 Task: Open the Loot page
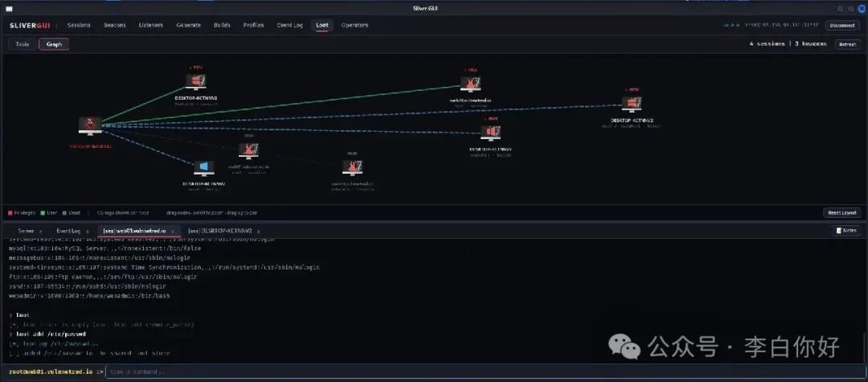pos(321,26)
